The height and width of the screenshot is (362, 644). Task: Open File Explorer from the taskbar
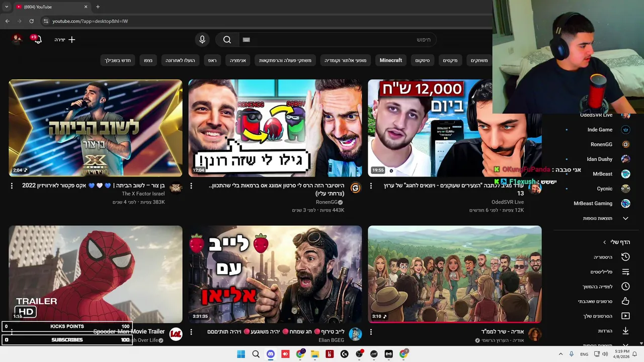click(x=315, y=354)
